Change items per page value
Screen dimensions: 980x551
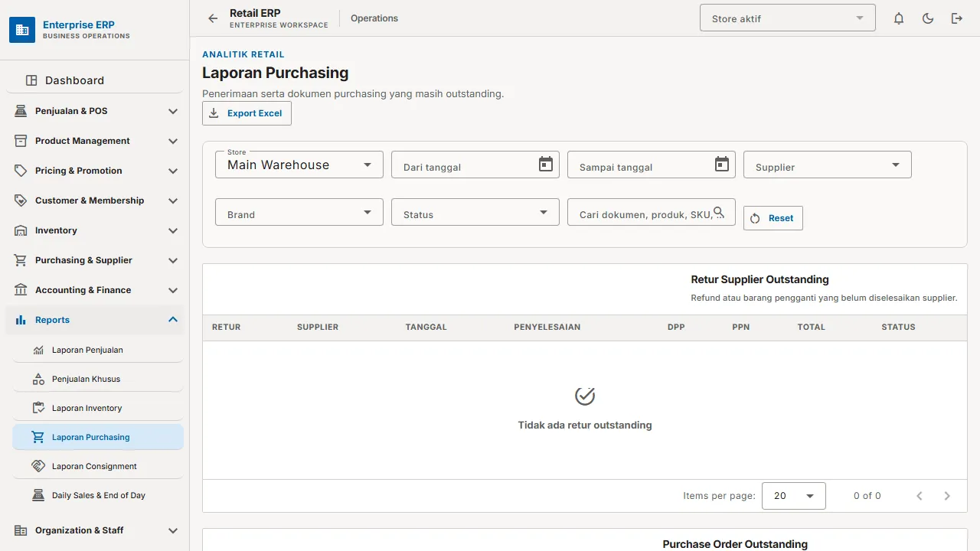coord(794,496)
